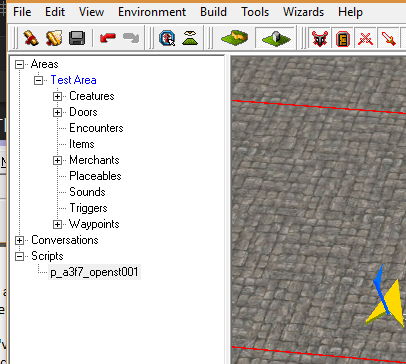Expand the Doors tree node
The height and width of the screenshot is (364, 406).
[57, 112]
